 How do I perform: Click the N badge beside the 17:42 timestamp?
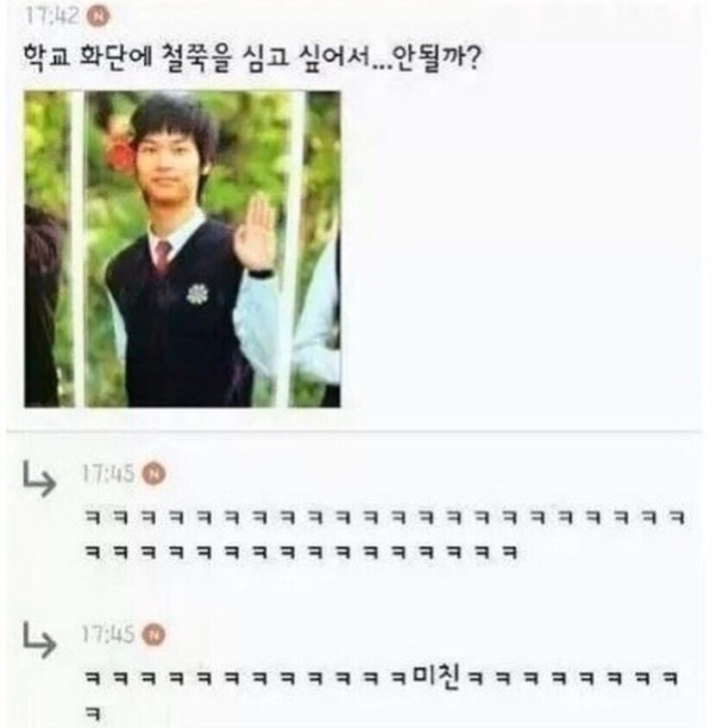coord(98,16)
